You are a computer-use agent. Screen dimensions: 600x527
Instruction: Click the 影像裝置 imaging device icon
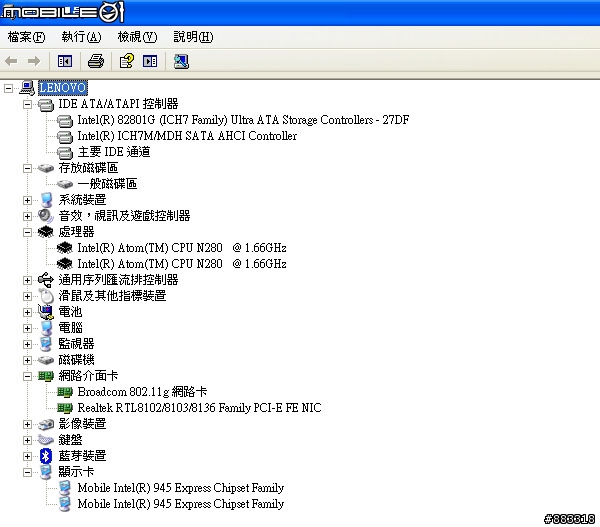[46, 424]
